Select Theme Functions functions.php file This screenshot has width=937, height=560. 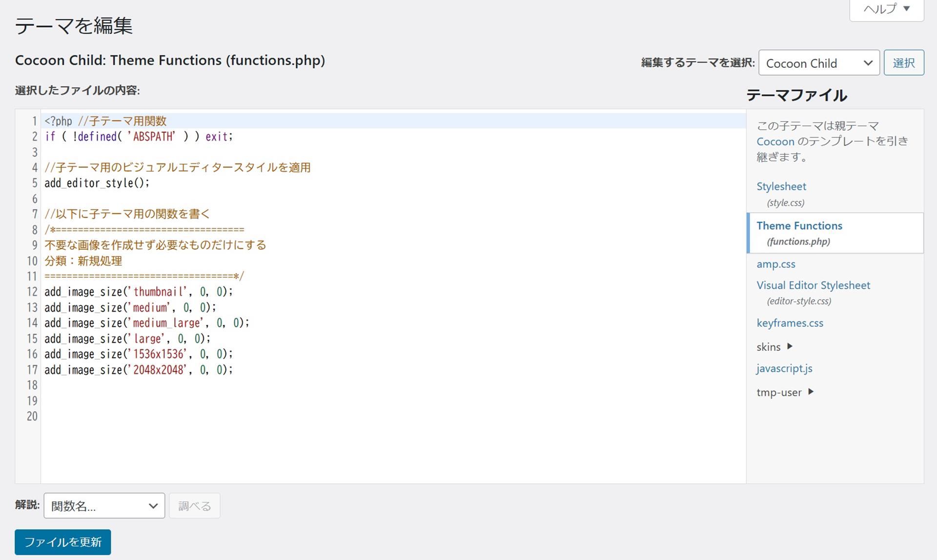tap(799, 226)
